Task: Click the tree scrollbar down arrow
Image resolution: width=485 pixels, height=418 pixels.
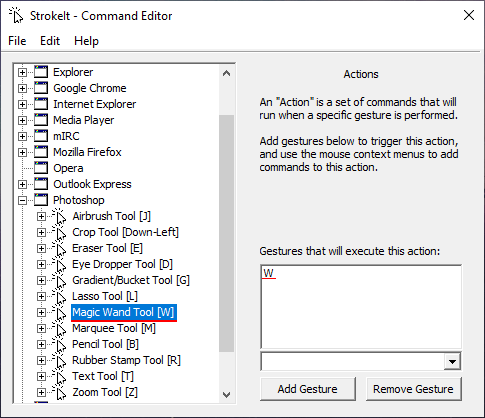Action: [x=227, y=395]
